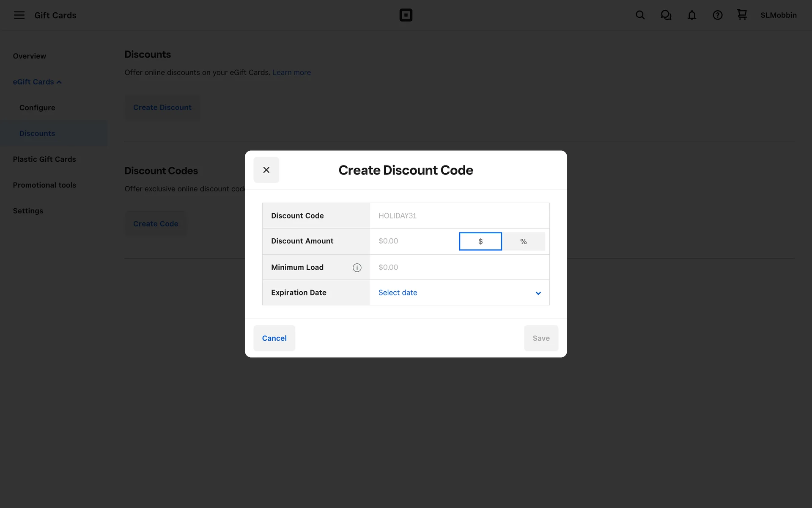Click the Minimum Load info icon
The image size is (812, 508).
(357, 268)
